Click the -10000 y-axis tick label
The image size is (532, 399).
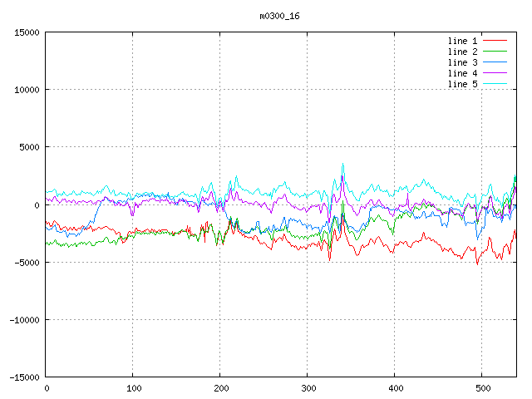pyautogui.click(x=24, y=319)
